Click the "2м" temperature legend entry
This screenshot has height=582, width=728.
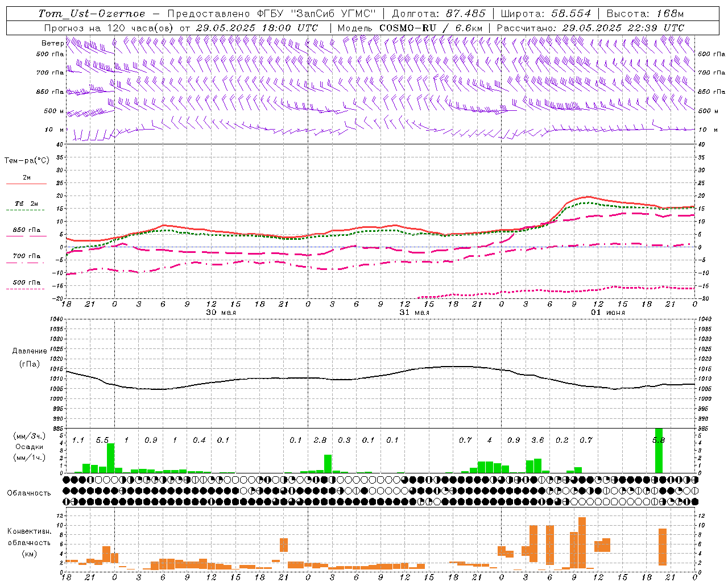[27, 178]
